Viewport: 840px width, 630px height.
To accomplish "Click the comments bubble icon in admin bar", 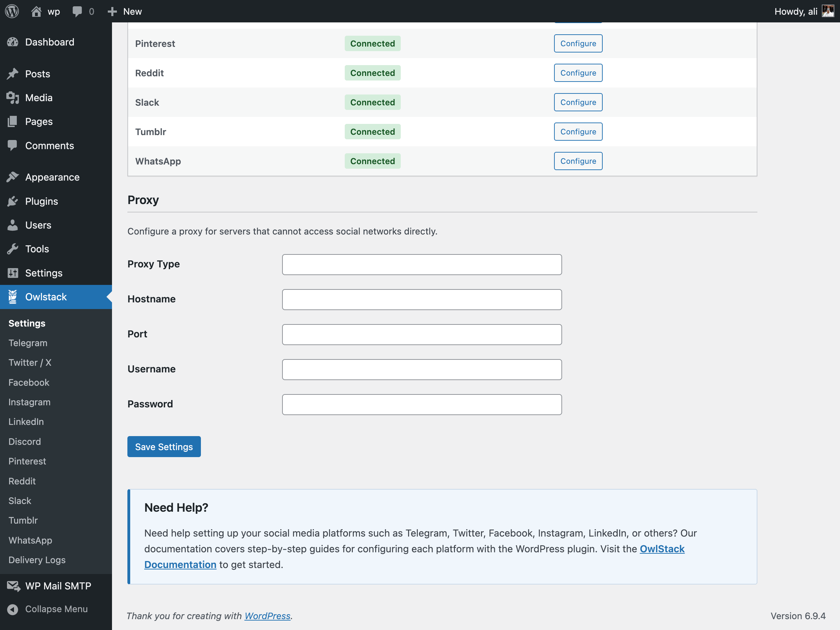I will [77, 12].
